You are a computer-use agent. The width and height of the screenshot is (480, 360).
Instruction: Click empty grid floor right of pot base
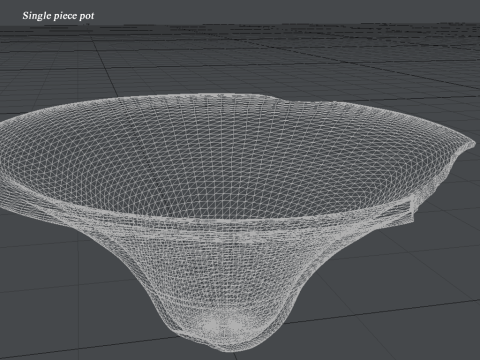click(383, 300)
